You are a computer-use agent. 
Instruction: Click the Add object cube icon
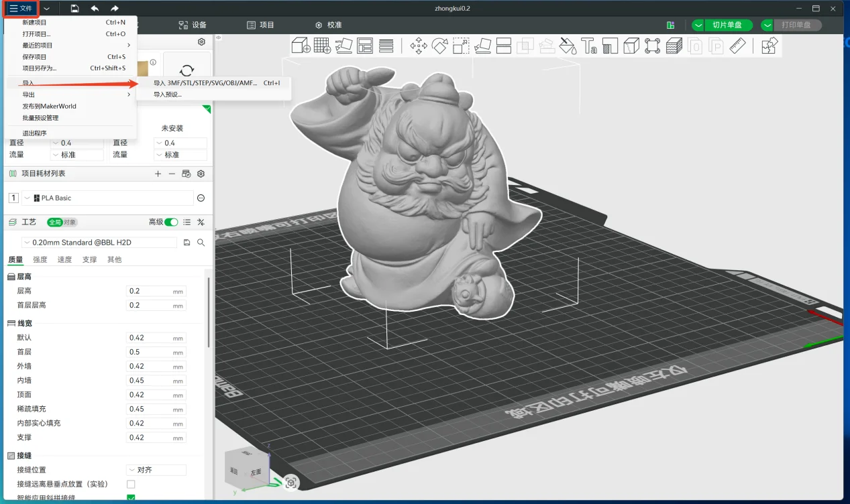pos(301,46)
